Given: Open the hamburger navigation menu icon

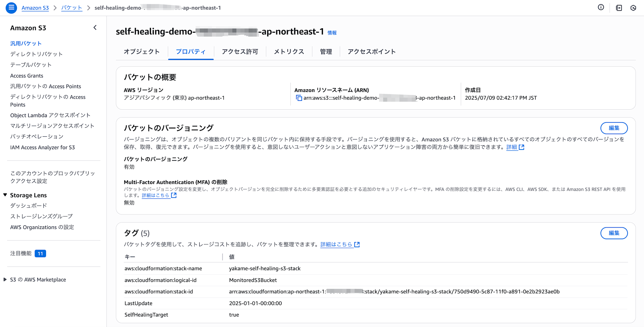Looking at the screenshot, I should click(11, 8).
